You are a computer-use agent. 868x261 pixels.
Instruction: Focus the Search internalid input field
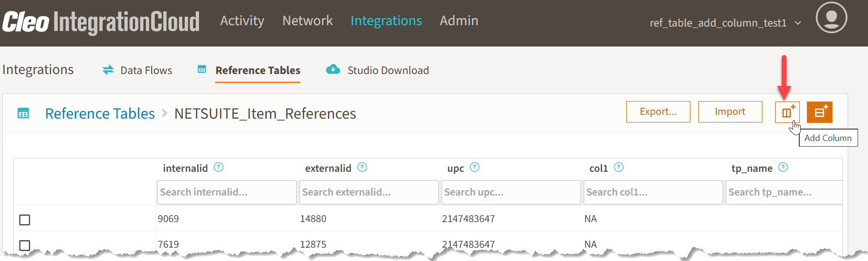(x=226, y=192)
